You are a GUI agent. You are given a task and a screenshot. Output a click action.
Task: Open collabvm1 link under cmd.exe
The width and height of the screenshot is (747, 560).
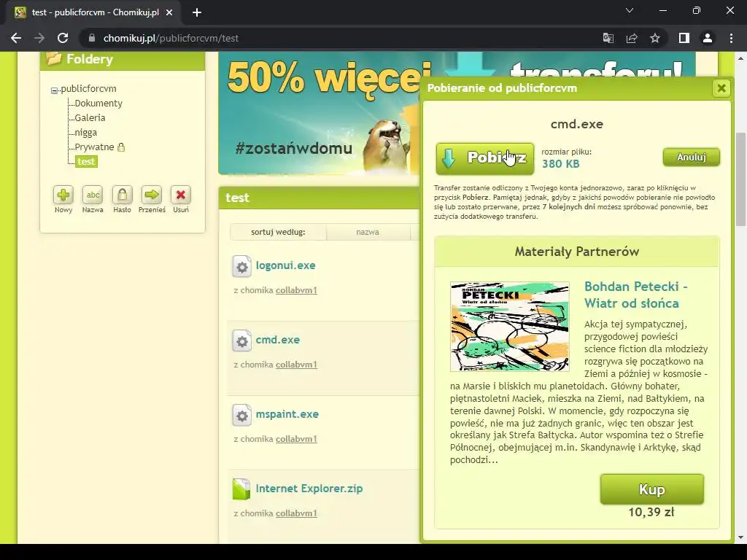click(x=296, y=365)
